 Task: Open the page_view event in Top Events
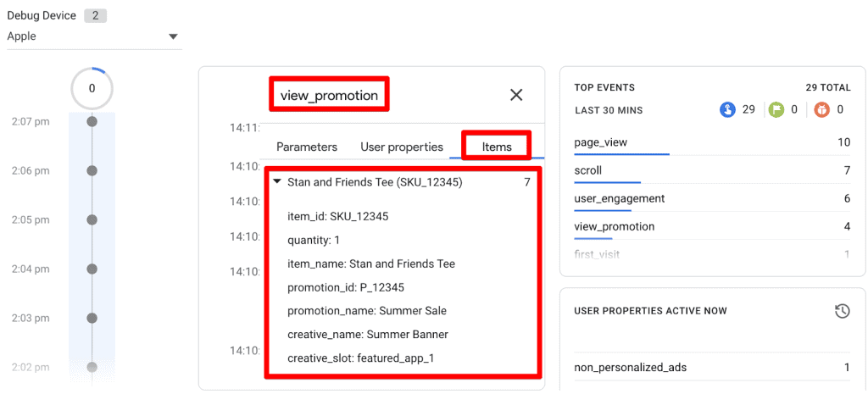[x=712, y=142]
